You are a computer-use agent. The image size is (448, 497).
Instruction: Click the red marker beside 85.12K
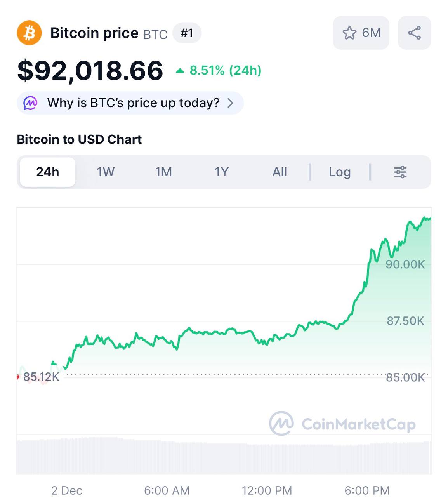point(17,377)
